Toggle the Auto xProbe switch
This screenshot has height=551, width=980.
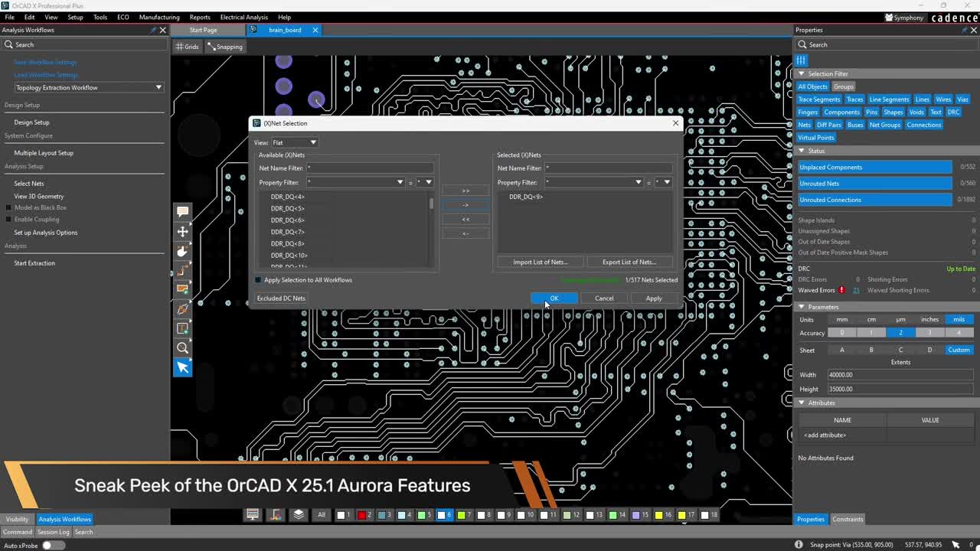(53, 545)
